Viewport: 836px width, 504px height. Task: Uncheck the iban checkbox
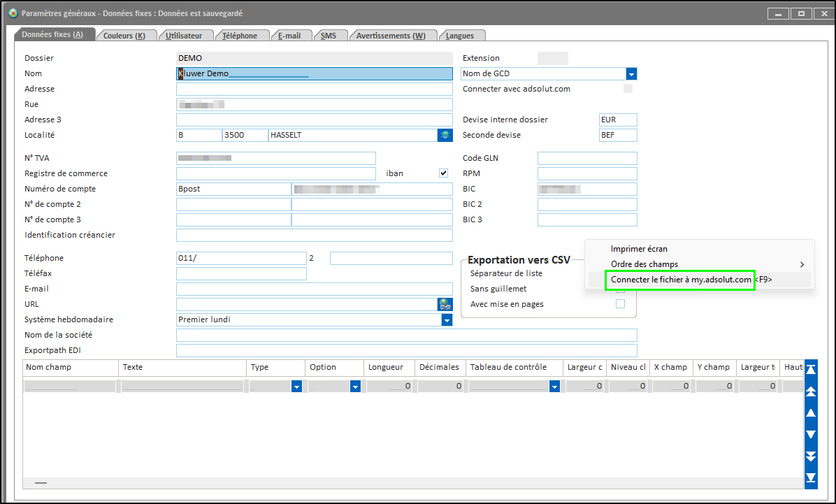click(442, 173)
